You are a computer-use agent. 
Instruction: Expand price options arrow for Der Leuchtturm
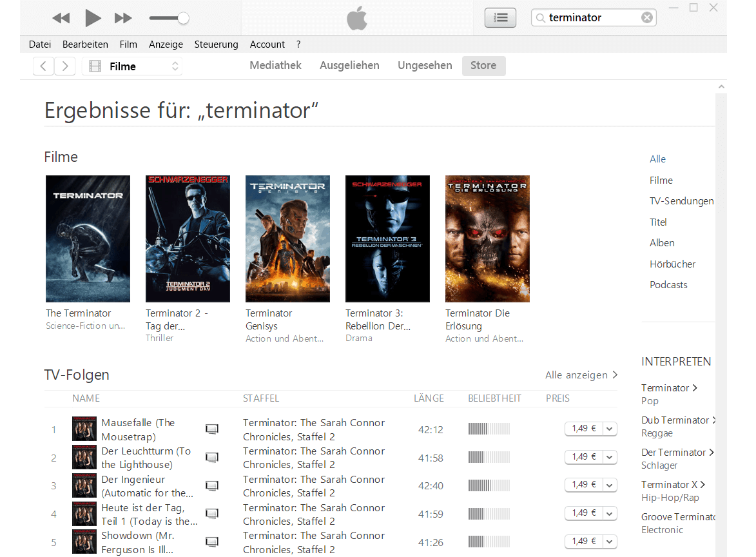point(610,457)
